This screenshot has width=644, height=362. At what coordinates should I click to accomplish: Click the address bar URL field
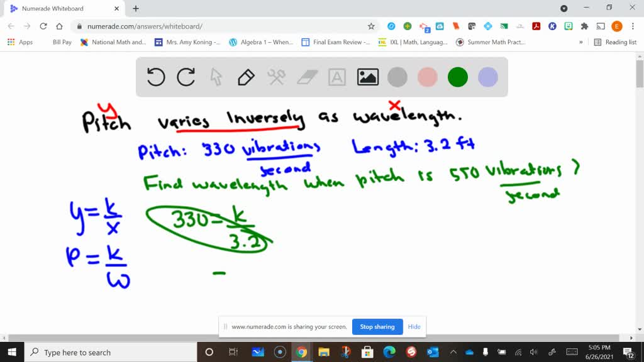(x=220, y=26)
